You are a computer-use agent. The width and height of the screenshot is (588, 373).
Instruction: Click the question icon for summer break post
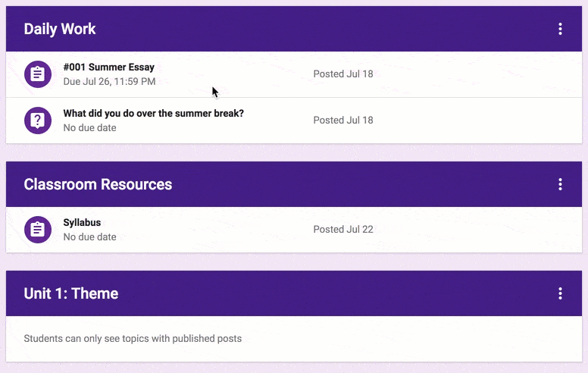(x=38, y=121)
